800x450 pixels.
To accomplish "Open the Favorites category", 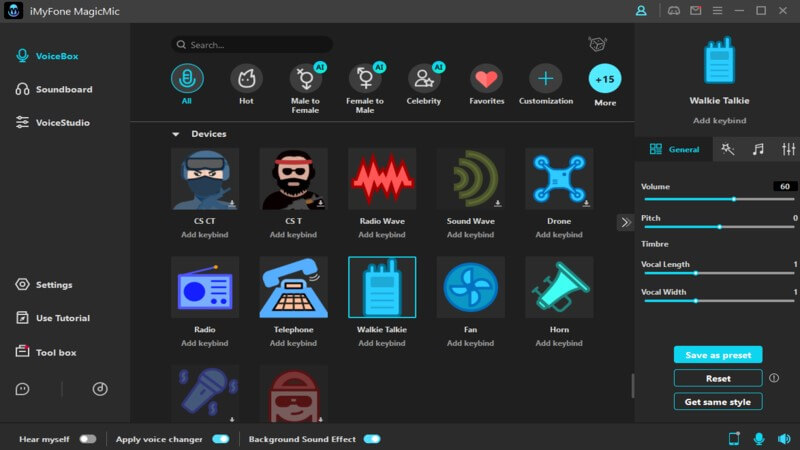I will [486, 85].
